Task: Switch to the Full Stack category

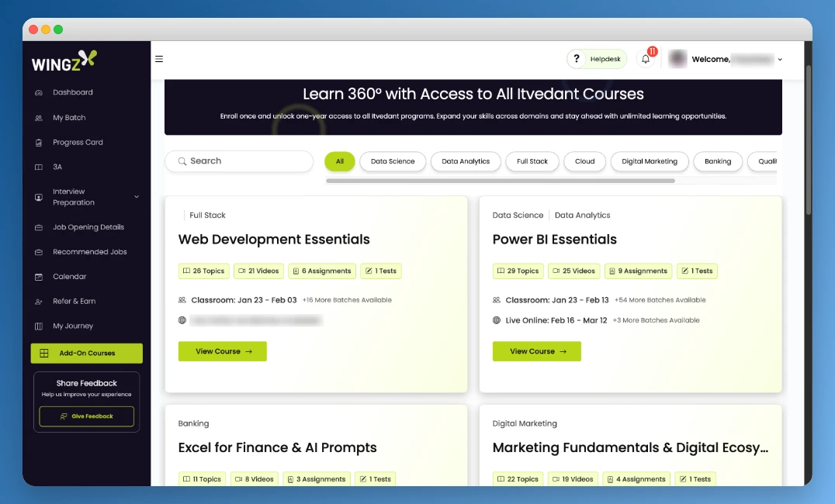Action: (532, 161)
